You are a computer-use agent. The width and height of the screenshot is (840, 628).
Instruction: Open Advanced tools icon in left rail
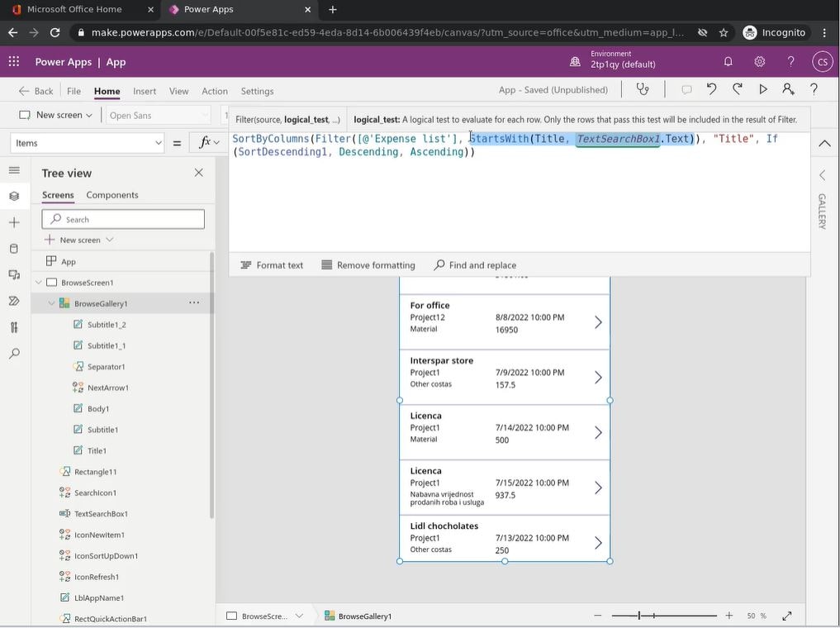tap(15, 327)
